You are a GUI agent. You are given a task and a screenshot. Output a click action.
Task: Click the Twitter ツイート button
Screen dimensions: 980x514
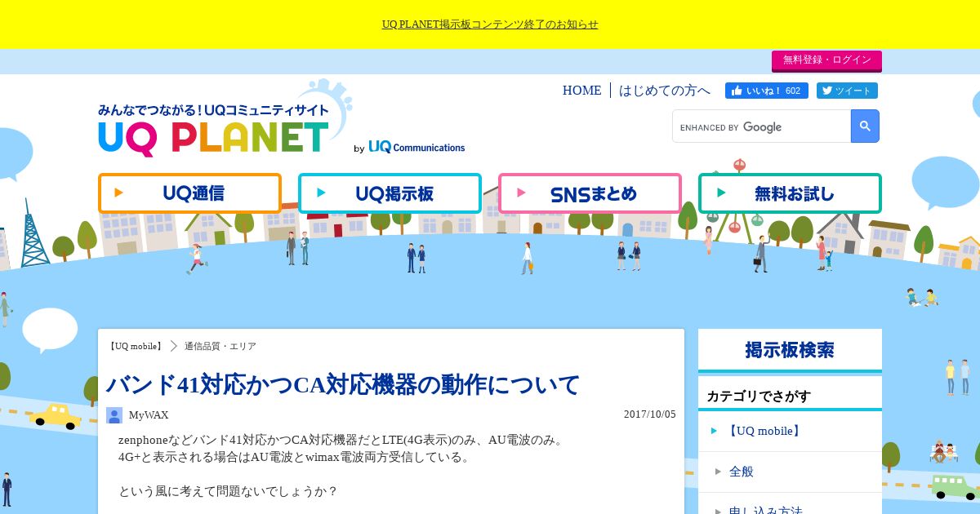point(847,91)
